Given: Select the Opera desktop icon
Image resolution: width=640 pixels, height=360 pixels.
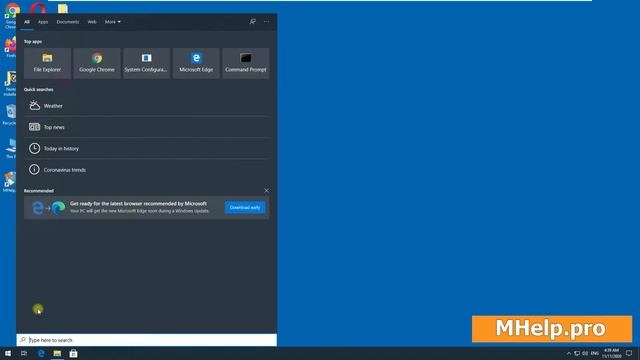Looking at the screenshot, I should click(38, 8).
